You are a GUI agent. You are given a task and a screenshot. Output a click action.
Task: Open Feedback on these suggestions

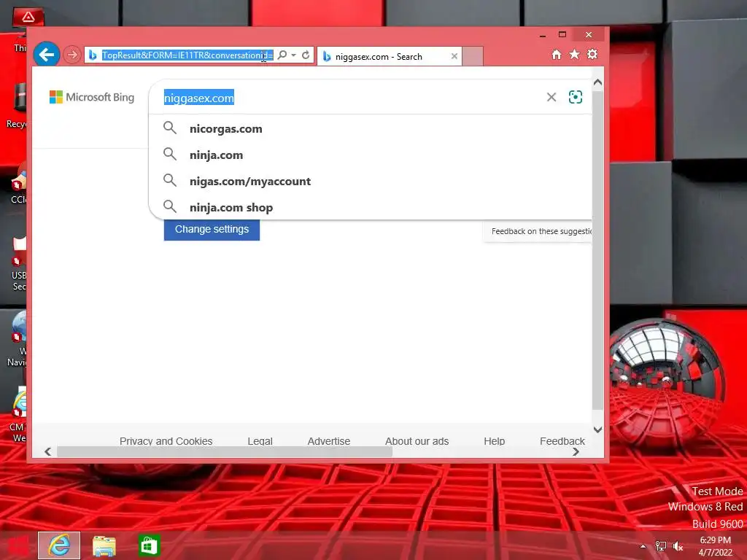coord(541,231)
